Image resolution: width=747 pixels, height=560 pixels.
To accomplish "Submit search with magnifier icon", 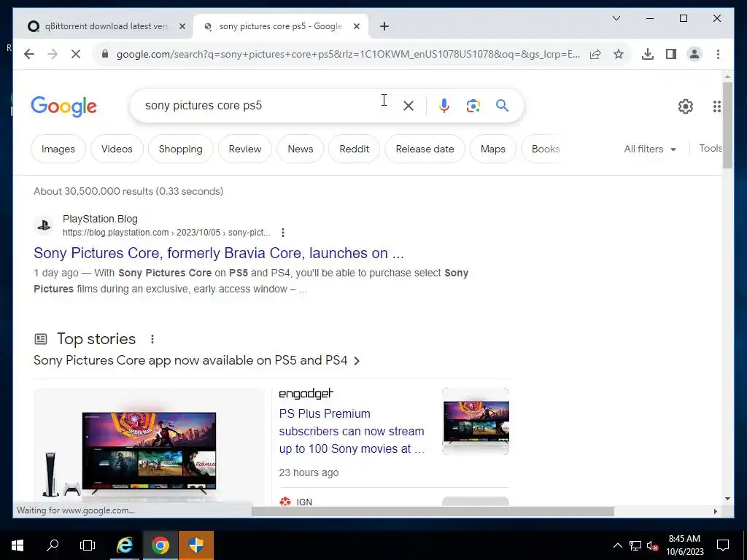I will 502,106.
